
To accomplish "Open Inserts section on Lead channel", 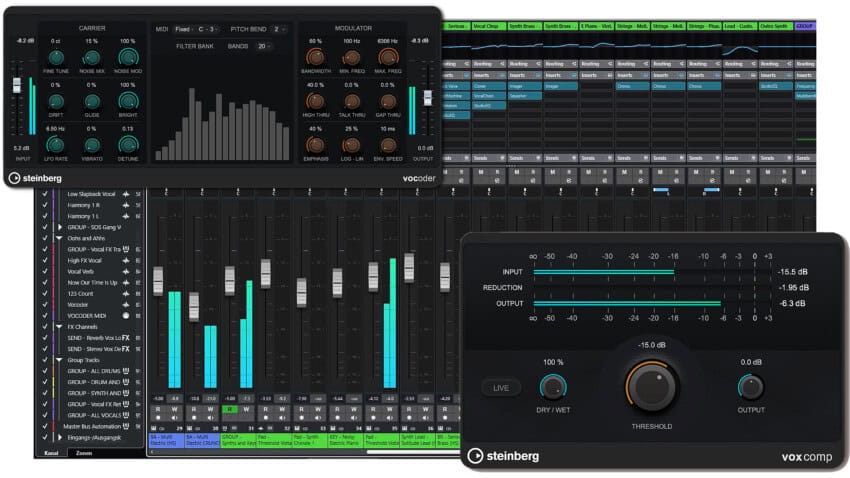I will [x=739, y=75].
